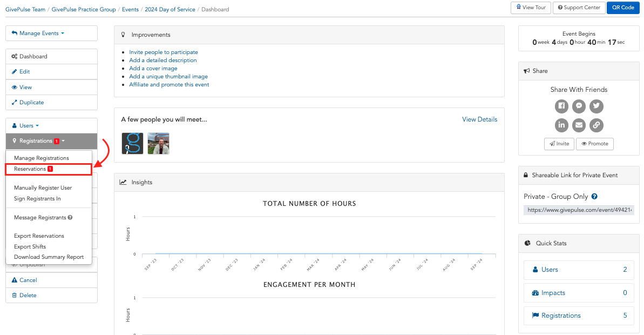
Task: Open Reservations from the Registrations menu
Action: pos(49,169)
